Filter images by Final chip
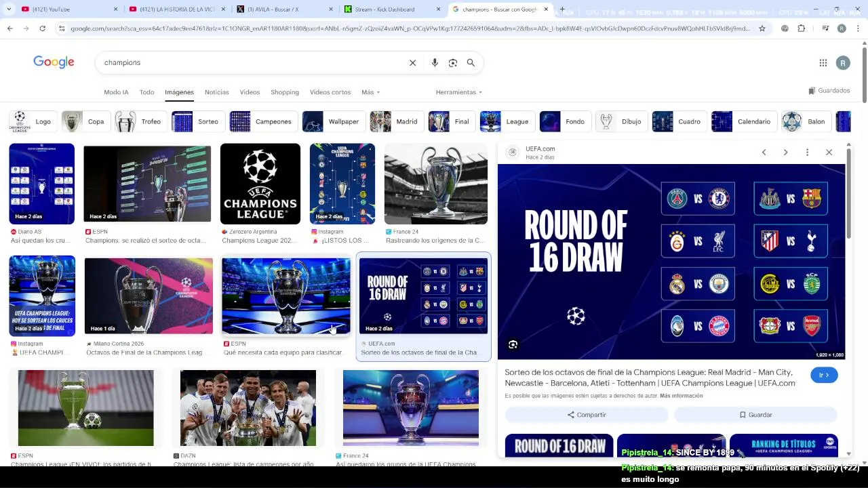Viewport: 868px width, 488px height. coord(451,122)
